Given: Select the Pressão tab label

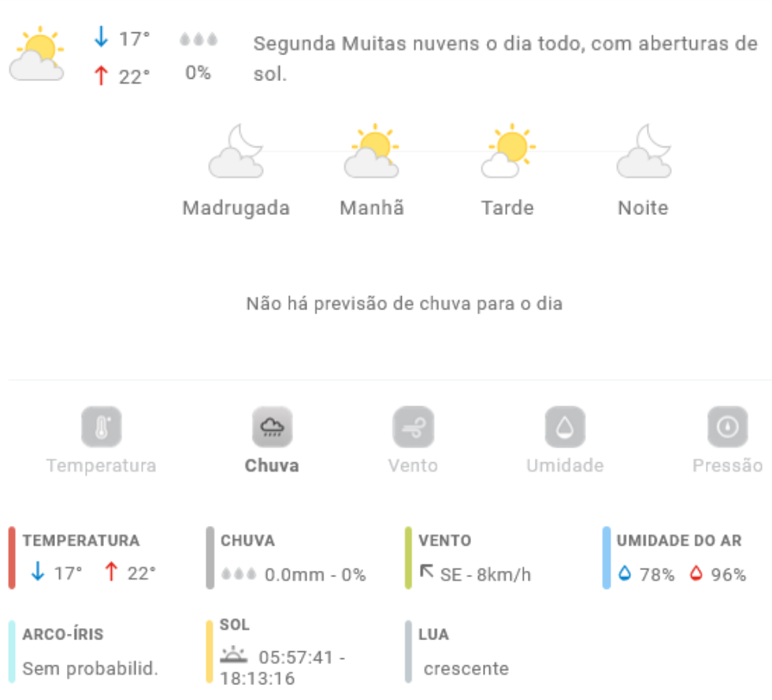Looking at the screenshot, I should pyautogui.click(x=727, y=465).
